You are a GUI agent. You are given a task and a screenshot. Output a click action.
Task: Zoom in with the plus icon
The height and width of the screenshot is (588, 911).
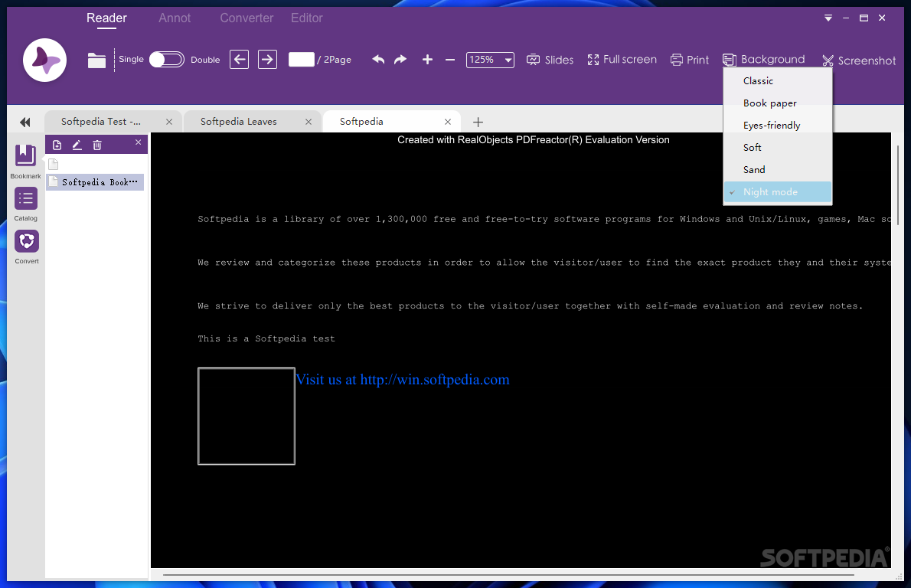tap(428, 59)
